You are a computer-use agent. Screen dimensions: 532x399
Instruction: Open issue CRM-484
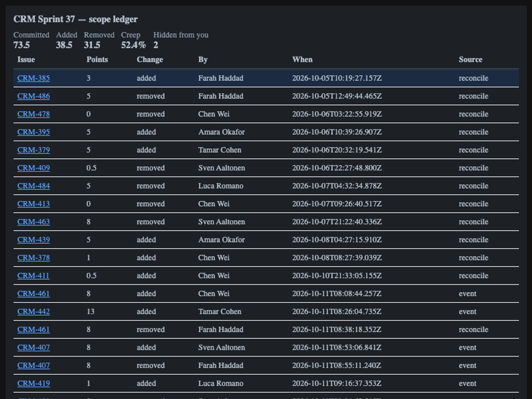34,186
